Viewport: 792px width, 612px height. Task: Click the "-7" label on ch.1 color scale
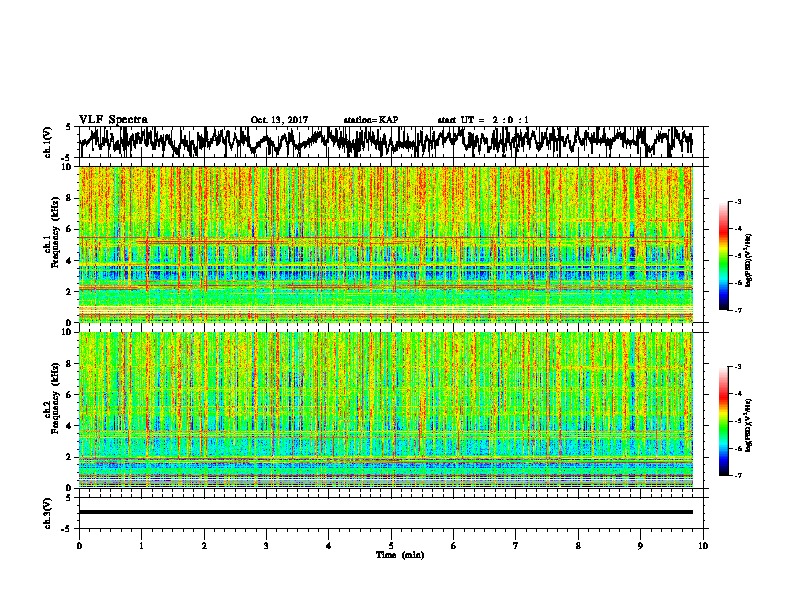[x=738, y=310]
